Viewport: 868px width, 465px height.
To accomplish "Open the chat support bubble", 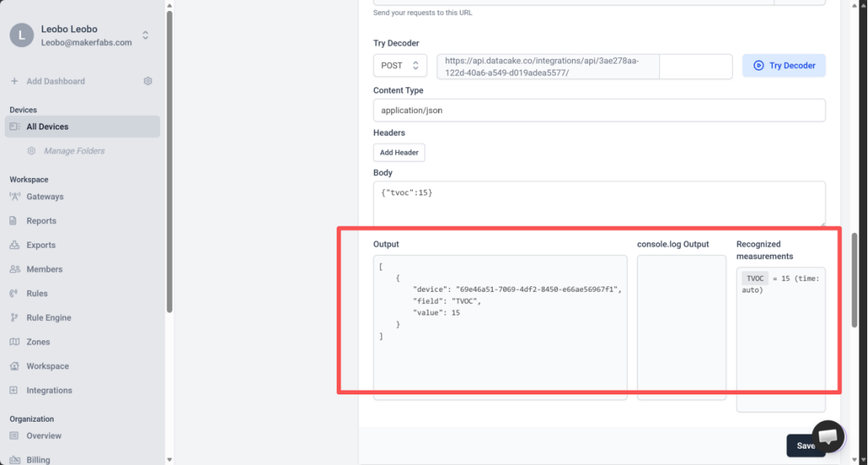I will point(828,436).
